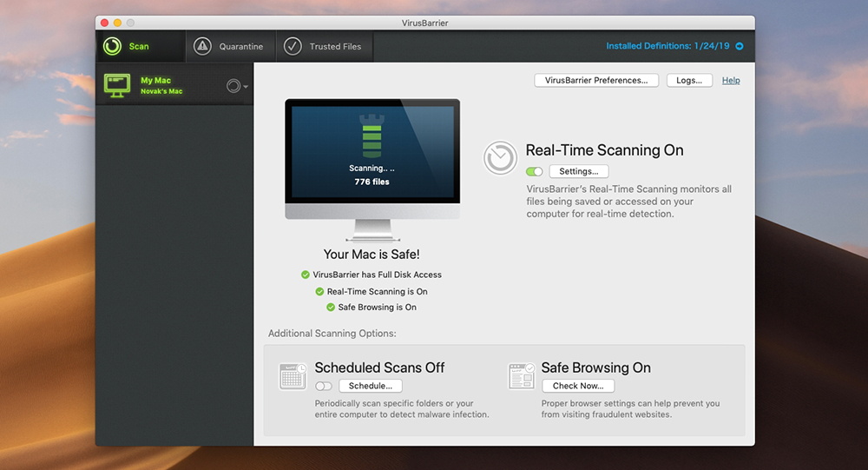The height and width of the screenshot is (470, 868).
Task: Select My Mac in the sidebar
Action: 174,85
